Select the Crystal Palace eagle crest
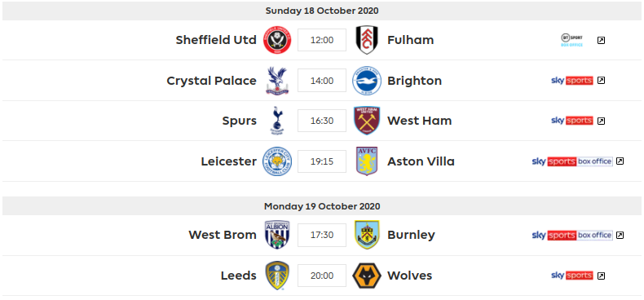Image resolution: width=644 pixels, height=300 pixels. coord(277,81)
